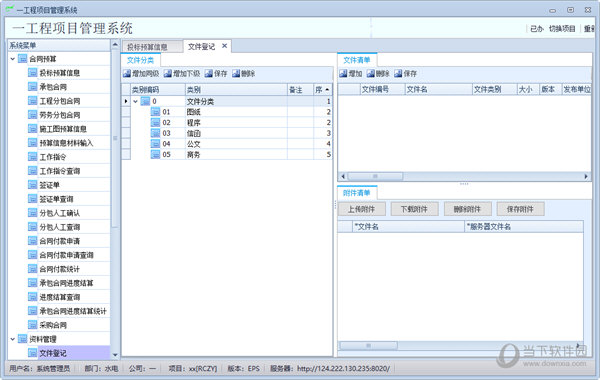Open the 承包合同 menu entry
This screenshot has height=380, width=600.
pyautogui.click(x=53, y=87)
